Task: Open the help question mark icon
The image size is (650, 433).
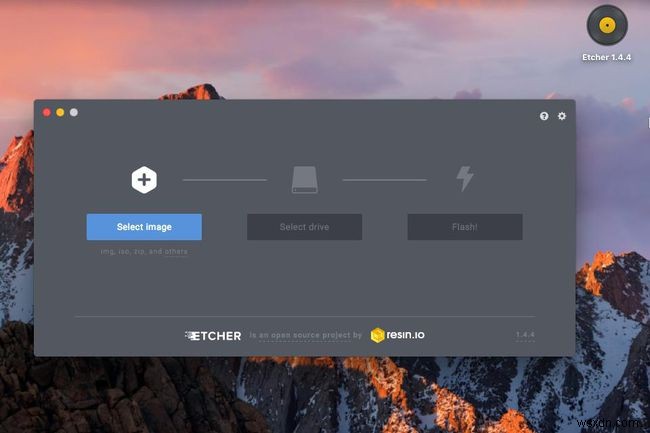Action: [x=544, y=116]
